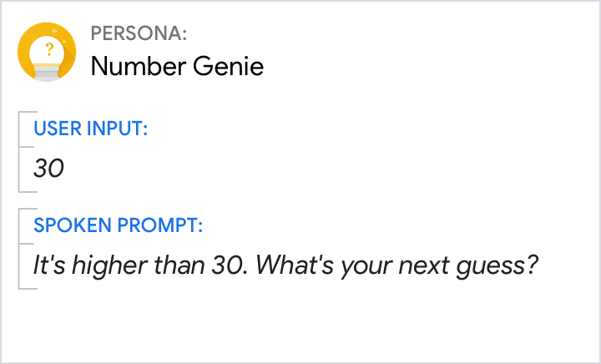Image resolution: width=601 pixels, height=364 pixels.
Task: Select the USER INPUT: heading
Action: point(90,129)
